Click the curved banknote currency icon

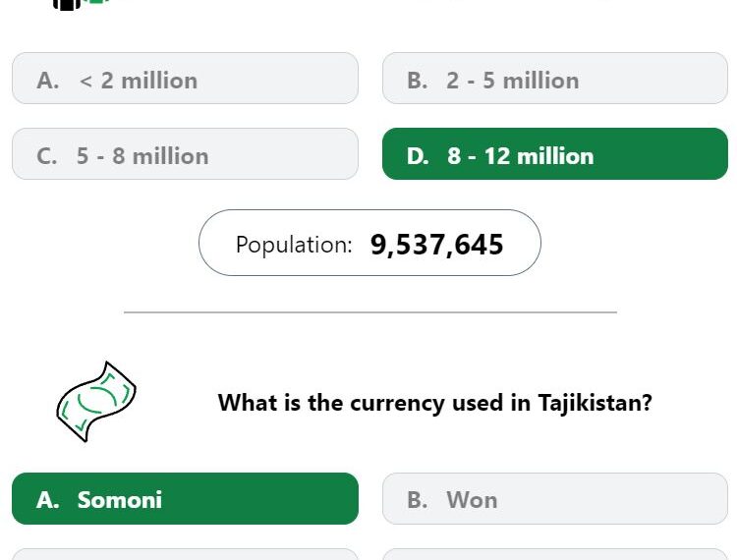click(96, 402)
